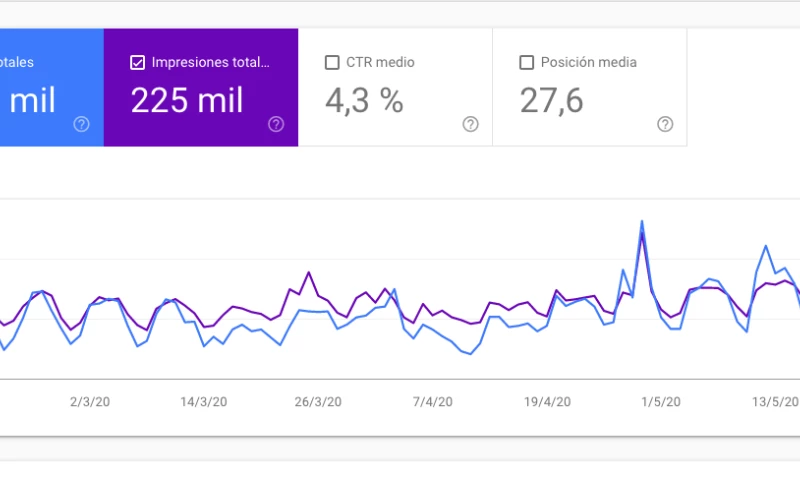This screenshot has height=480, width=800.
Task: Click the 'Posición media' label text
Action: pos(588,63)
